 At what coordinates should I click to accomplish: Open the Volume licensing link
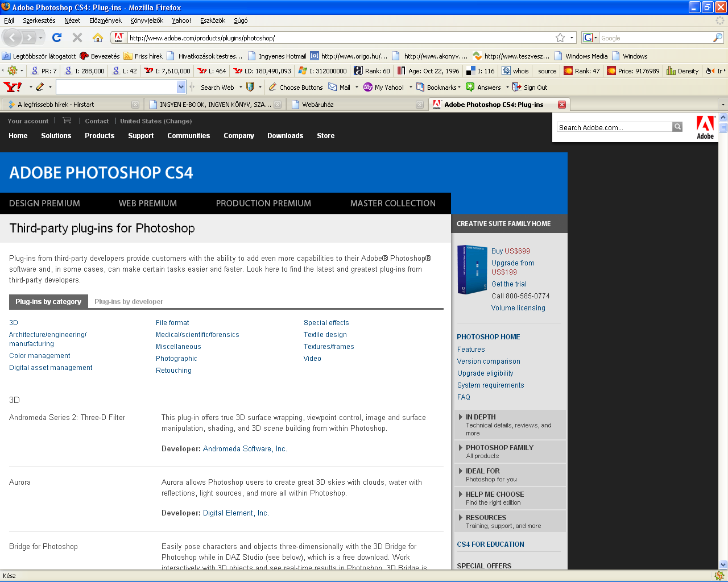pyautogui.click(x=518, y=308)
